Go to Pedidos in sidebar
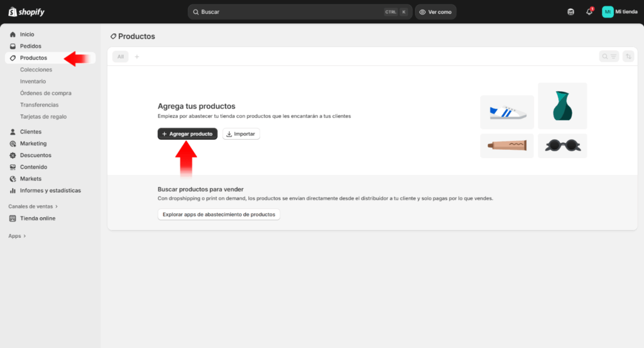Viewport: 644px width, 348px height. tap(30, 46)
